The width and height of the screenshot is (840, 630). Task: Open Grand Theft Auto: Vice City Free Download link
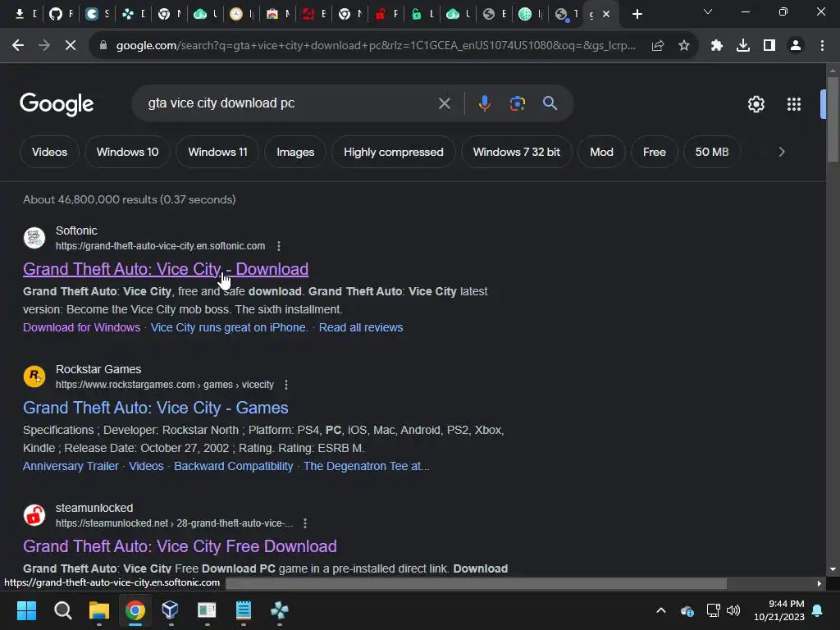point(180,546)
